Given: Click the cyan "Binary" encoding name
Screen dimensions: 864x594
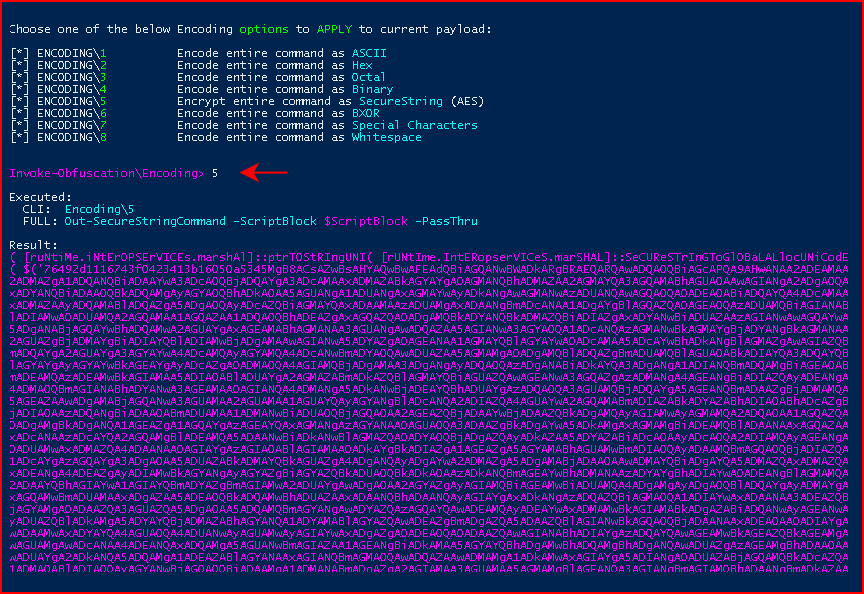Looking at the screenshot, I should coord(372,89).
